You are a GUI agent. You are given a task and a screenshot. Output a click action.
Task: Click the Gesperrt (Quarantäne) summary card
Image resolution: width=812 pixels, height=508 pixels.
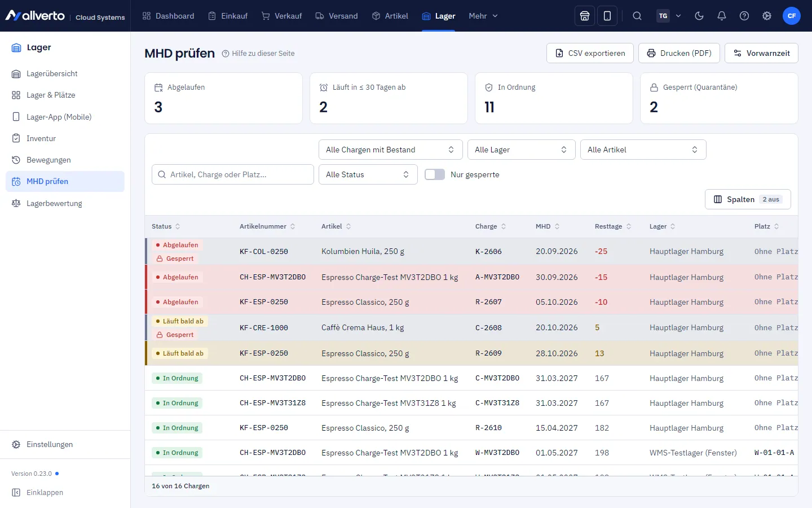coord(719,98)
